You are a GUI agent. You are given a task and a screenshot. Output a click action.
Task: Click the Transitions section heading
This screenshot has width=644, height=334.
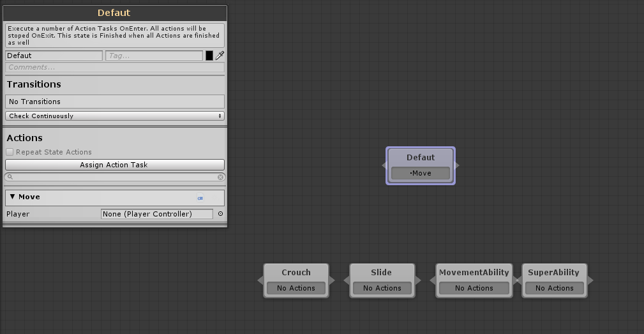point(34,84)
